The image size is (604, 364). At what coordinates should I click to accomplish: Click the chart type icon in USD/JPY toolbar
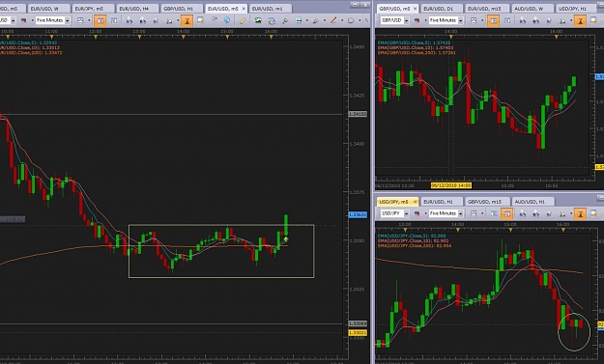tap(474, 213)
